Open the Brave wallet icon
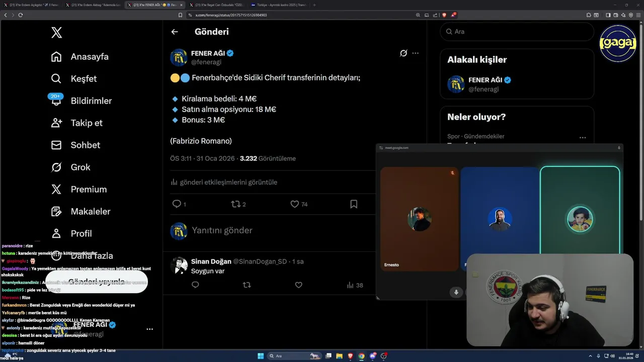The width and height of the screenshot is (644, 362). pos(615,15)
